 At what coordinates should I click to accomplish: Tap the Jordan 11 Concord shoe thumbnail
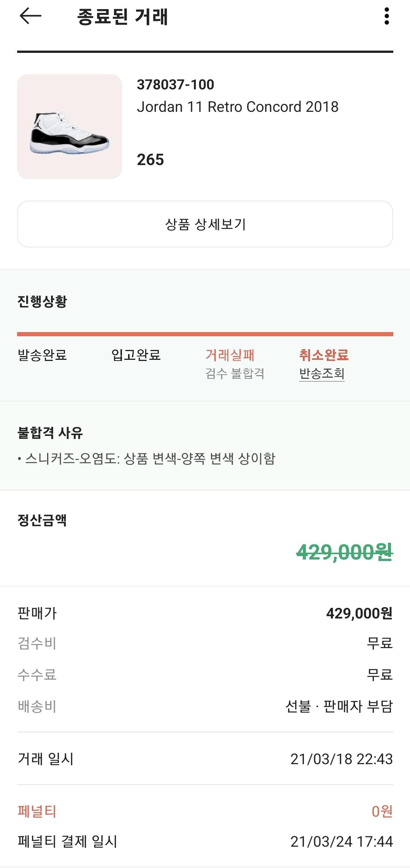point(70,127)
